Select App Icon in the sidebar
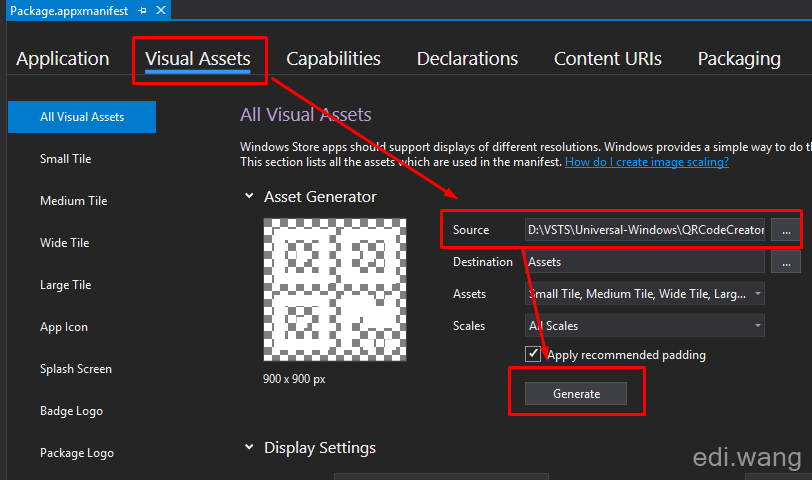The width and height of the screenshot is (812, 480). tap(64, 327)
